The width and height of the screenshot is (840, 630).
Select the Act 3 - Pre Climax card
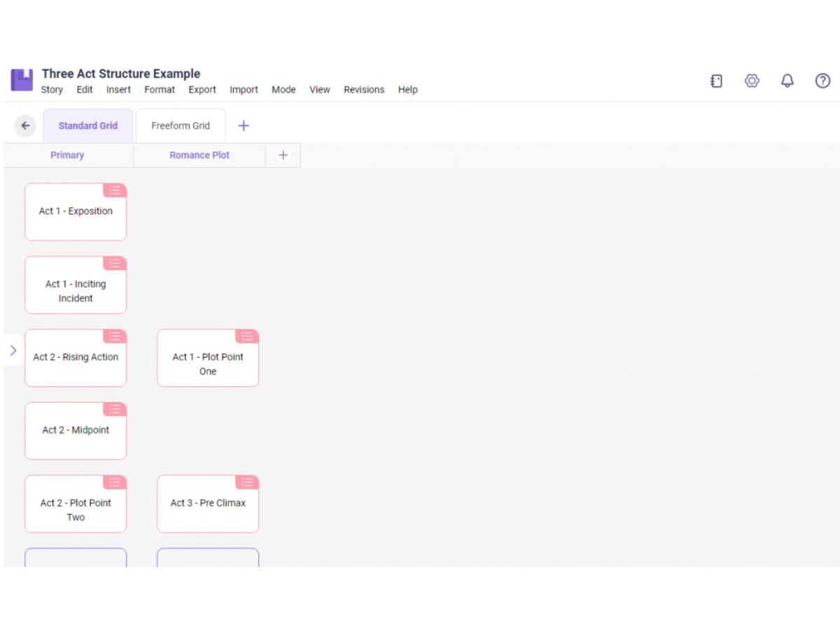(x=208, y=504)
